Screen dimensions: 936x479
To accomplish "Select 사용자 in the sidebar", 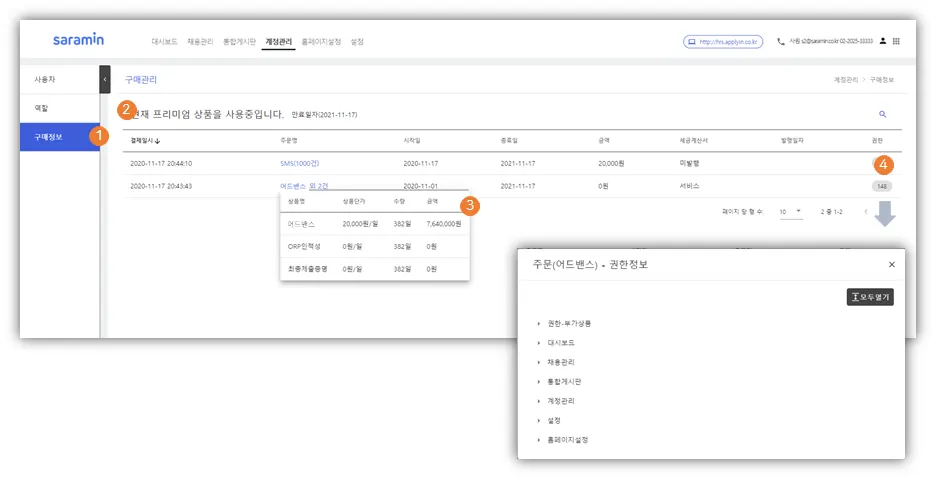I will tap(60, 79).
